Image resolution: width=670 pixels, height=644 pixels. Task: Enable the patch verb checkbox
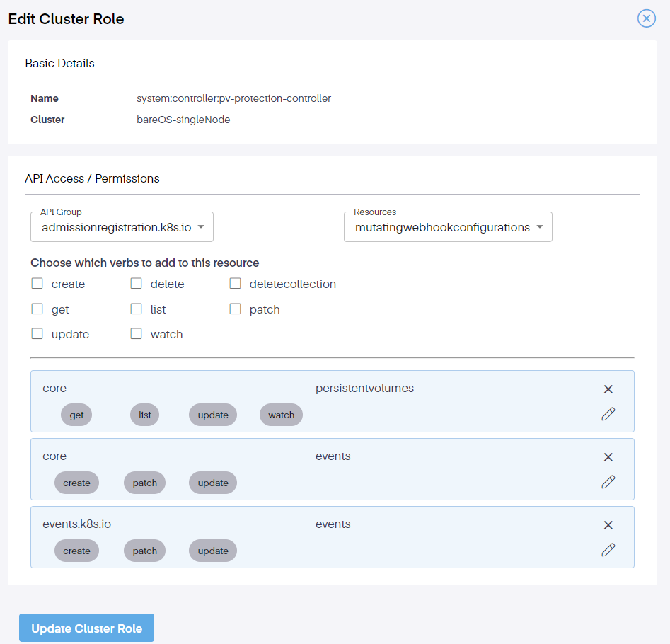click(236, 309)
